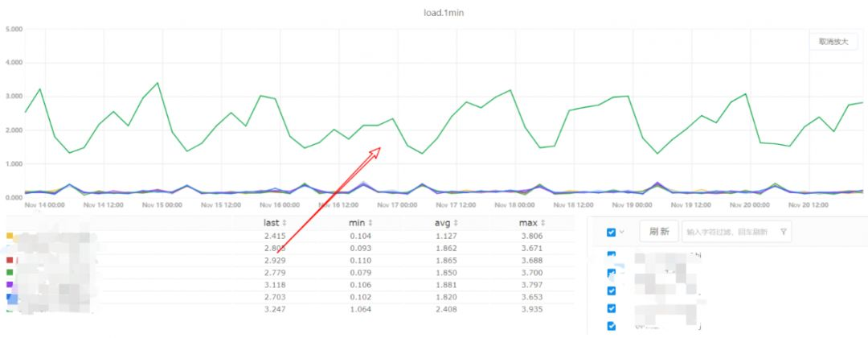Select max value 3.935
Viewport: 868px width, 338px height.
(x=533, y=309)
